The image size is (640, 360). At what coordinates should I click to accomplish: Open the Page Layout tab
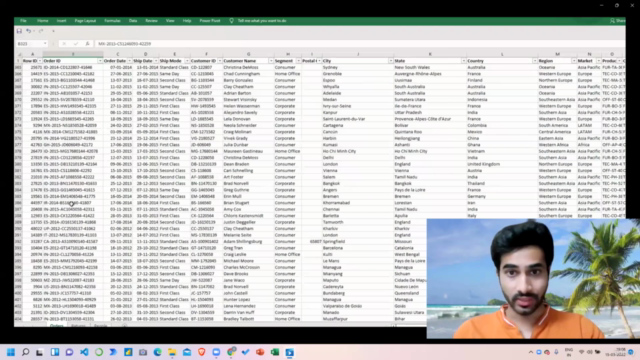(x=85, y=20)
